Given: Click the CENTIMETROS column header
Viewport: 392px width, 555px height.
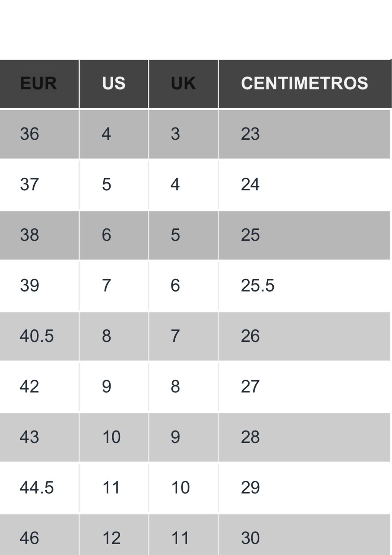Looking at the screenshot, I should click(x=305, y=84).
